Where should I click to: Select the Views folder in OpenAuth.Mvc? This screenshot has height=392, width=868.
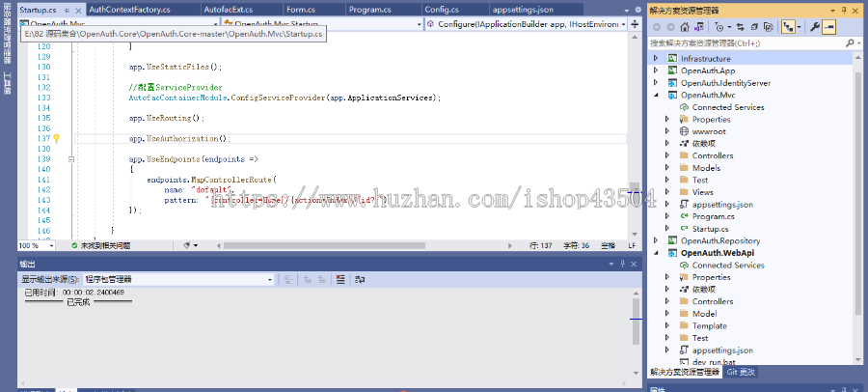[x=702, y=192]
